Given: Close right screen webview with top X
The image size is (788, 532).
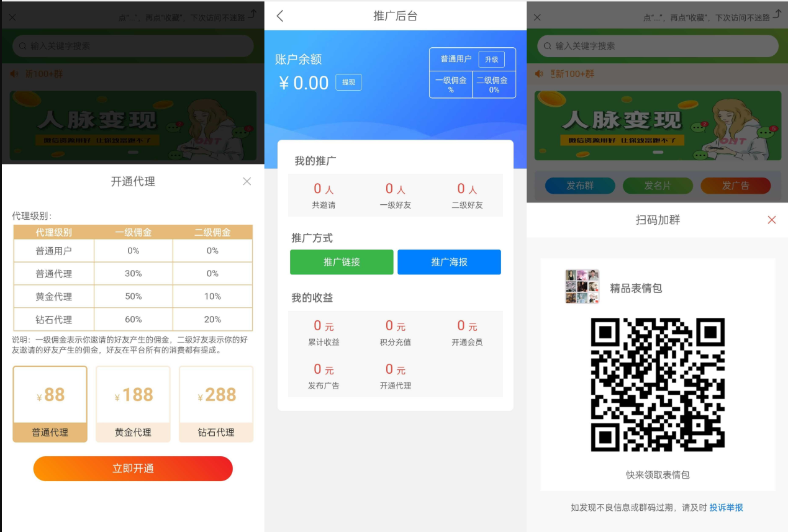Looking at the screenshot, I should (x=537, y=17).
